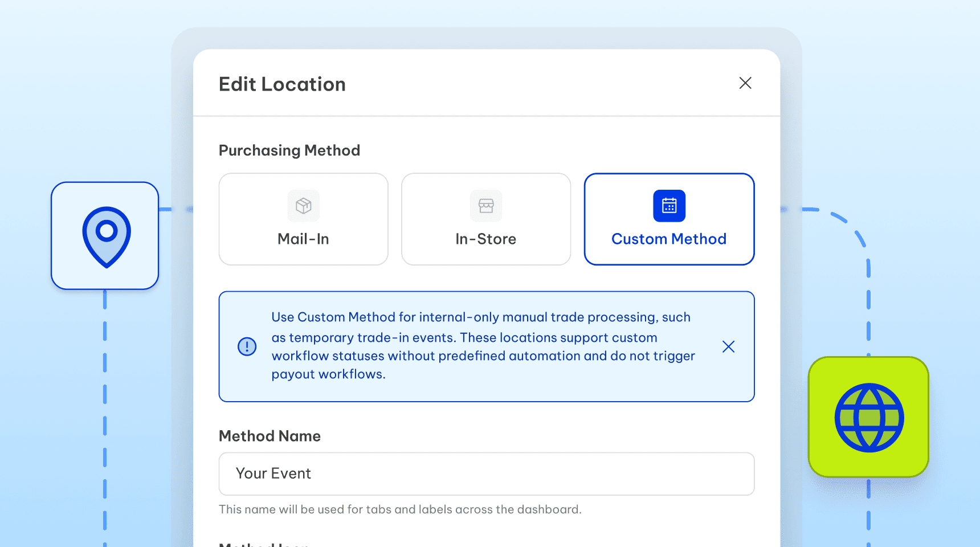Click the green globe icon tile
The height and width of the screenshot is (547, 980).
pyautogui.click(x=869, y=417)
